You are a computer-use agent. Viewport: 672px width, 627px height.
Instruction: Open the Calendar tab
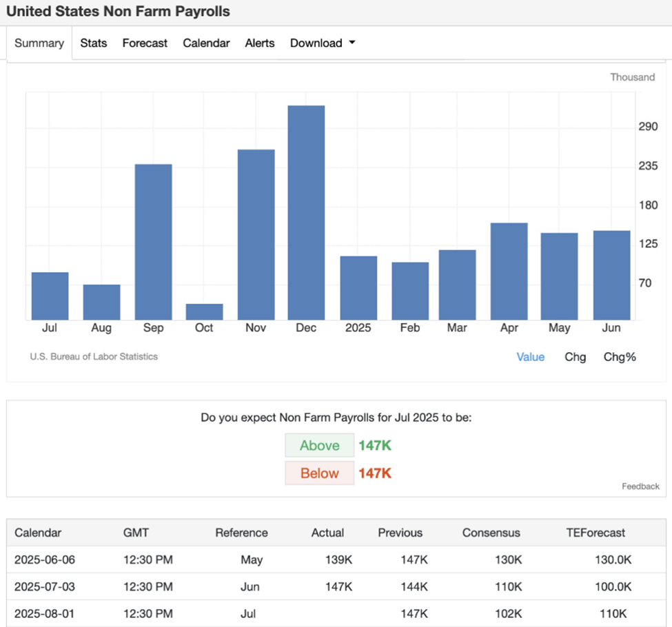(x=206, y=43)
